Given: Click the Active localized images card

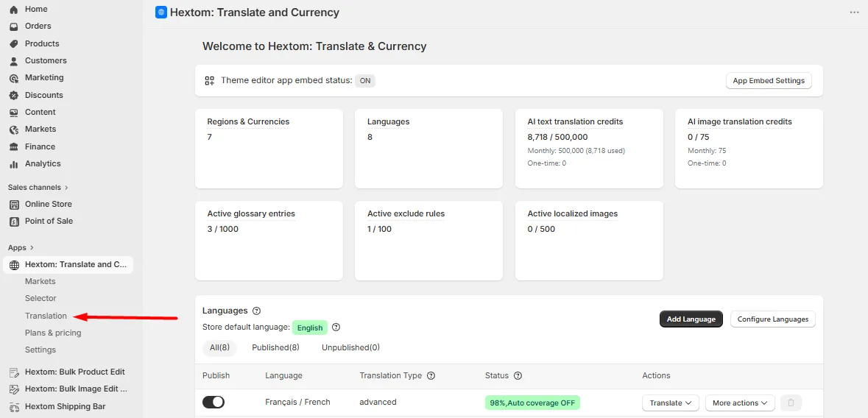Looking at the screenshot, I should coord(589,241).
